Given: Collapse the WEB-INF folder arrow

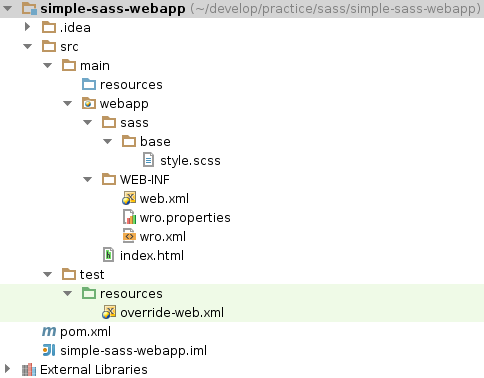Looking at the screenshot, I should (x=88, y=180).
